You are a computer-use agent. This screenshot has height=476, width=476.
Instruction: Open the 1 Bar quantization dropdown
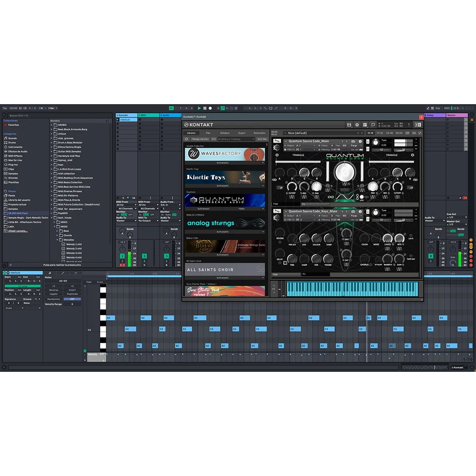53,108
